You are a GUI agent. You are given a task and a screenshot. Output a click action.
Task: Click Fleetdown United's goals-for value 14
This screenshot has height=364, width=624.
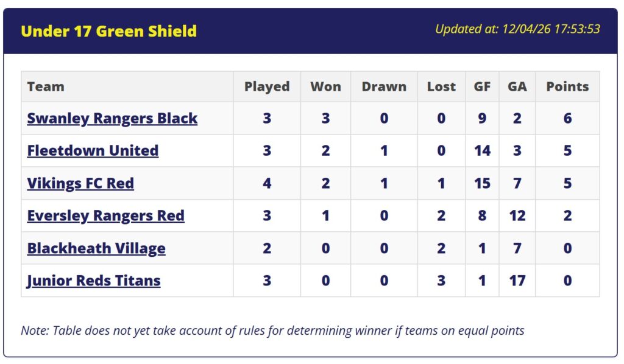pos(482,150)
